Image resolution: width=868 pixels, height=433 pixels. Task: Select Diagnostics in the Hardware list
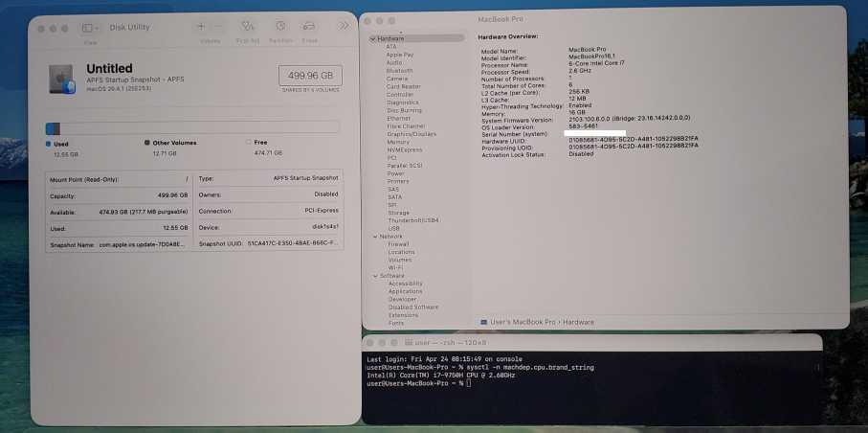[x=403, y=103]
